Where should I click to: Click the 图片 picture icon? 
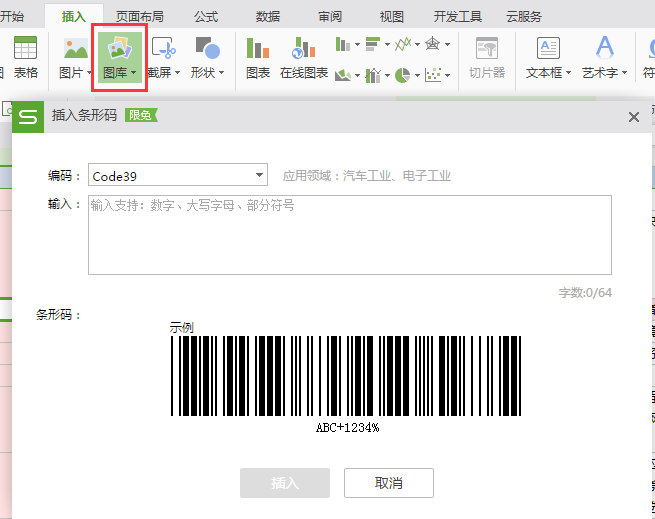[x=75, y=49]
